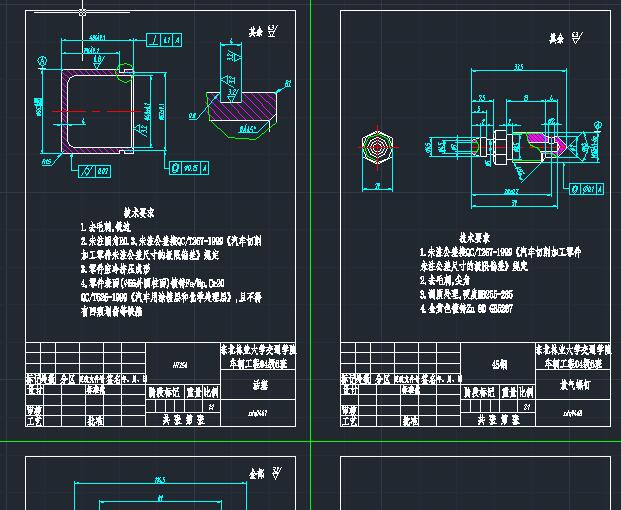
Task: Select the coaxiality tolerance frame beside piston view
Action: [x=189, y=168]
